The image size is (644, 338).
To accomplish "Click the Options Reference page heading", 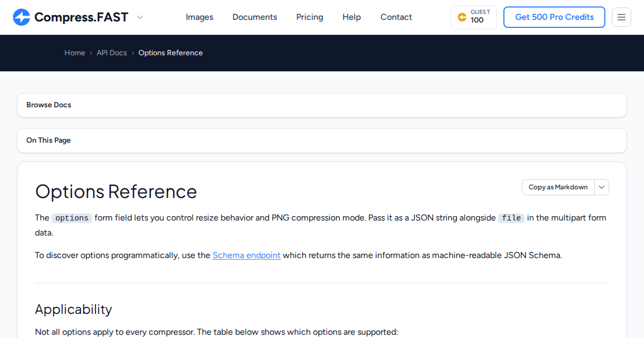I will (116, 192).
